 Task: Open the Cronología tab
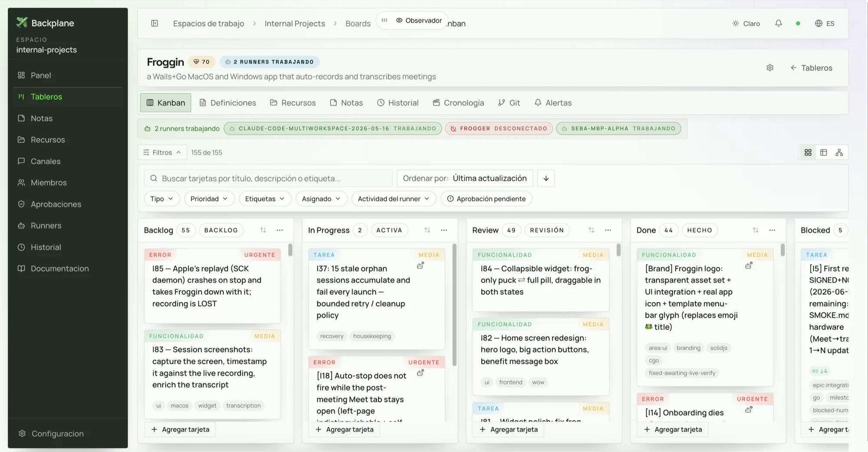pos(458,103)
